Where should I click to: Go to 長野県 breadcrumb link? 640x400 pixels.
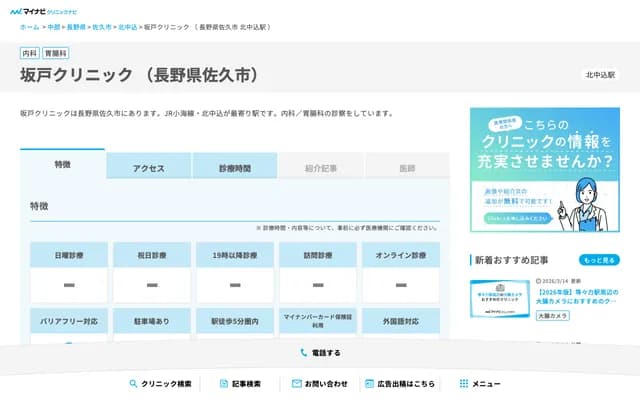pyautogui.click(x=76, y=28)
